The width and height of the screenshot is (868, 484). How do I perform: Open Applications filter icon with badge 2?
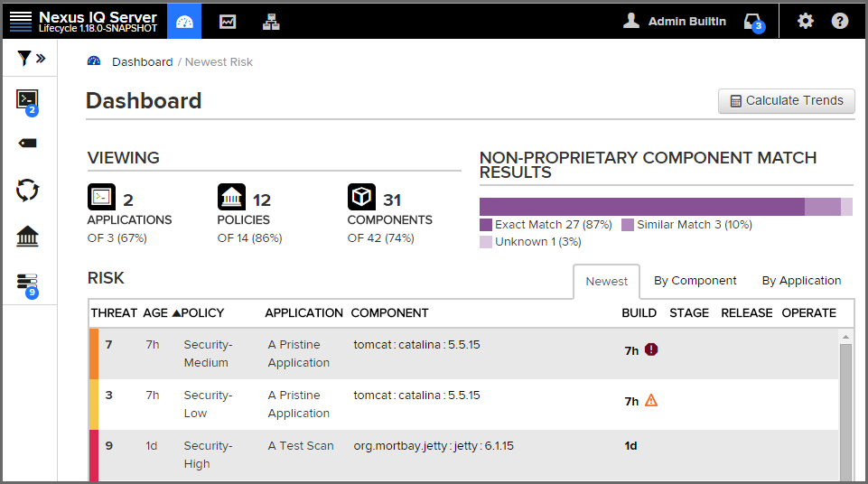[x=28, y=101]
